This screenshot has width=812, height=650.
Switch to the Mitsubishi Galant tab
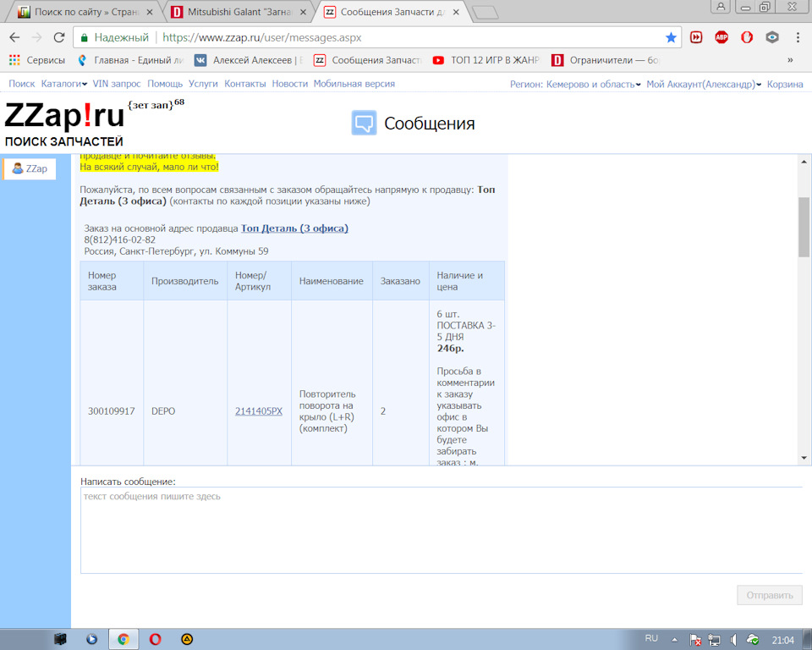click(232, 12)
